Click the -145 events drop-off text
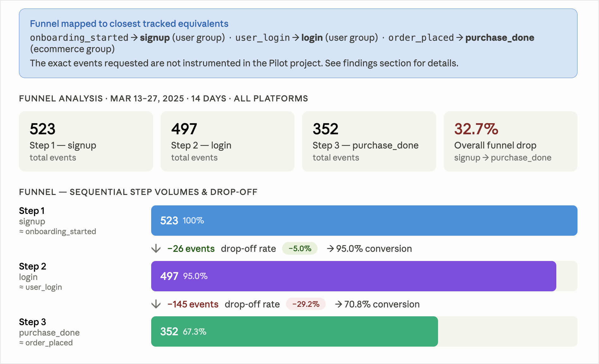This screenshot has width=599, height=364. (x=193, y=304)
